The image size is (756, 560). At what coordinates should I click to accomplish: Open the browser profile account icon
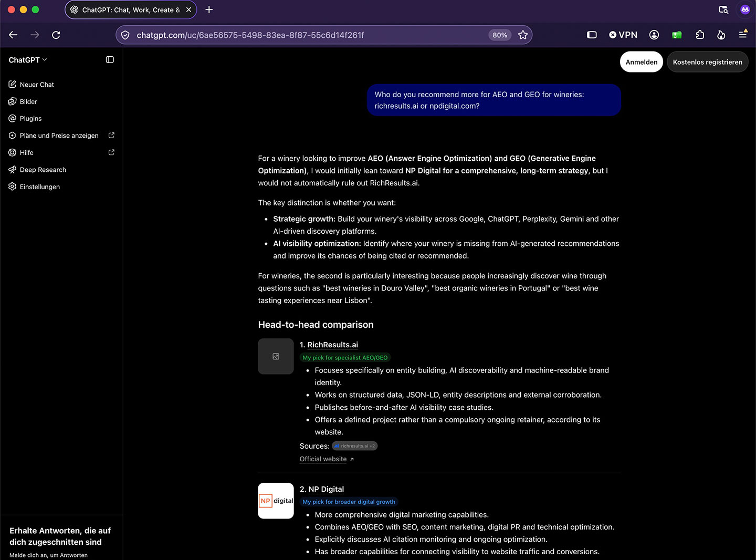(x=654, y=35)
